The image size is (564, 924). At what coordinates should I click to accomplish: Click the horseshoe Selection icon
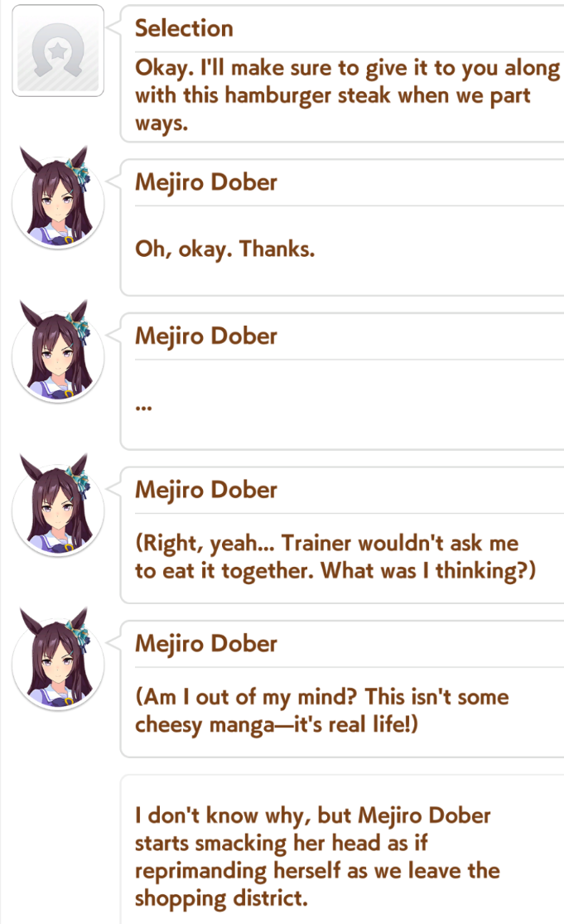click(x=58, y=51)
